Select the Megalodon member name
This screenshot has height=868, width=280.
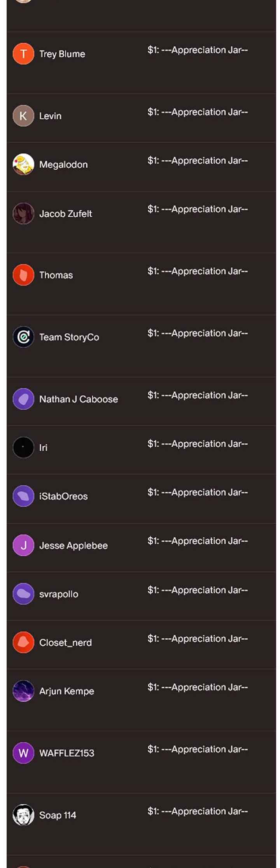[63, 165]
